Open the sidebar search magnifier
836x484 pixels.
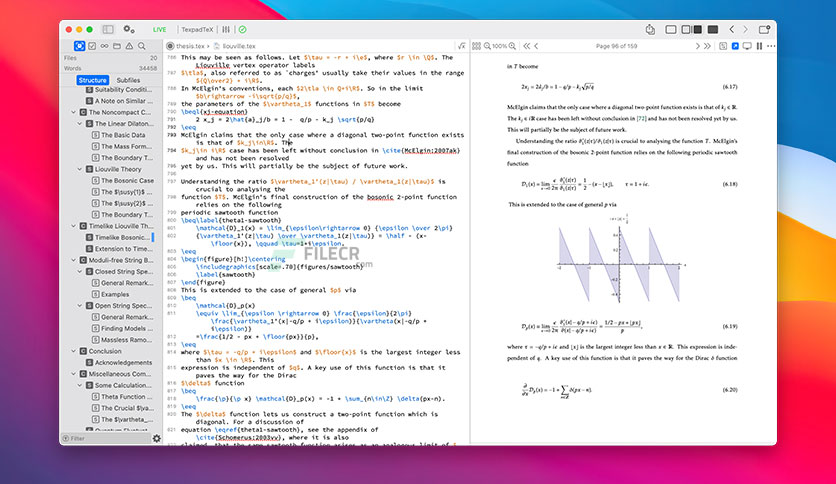tap(142, 46)
